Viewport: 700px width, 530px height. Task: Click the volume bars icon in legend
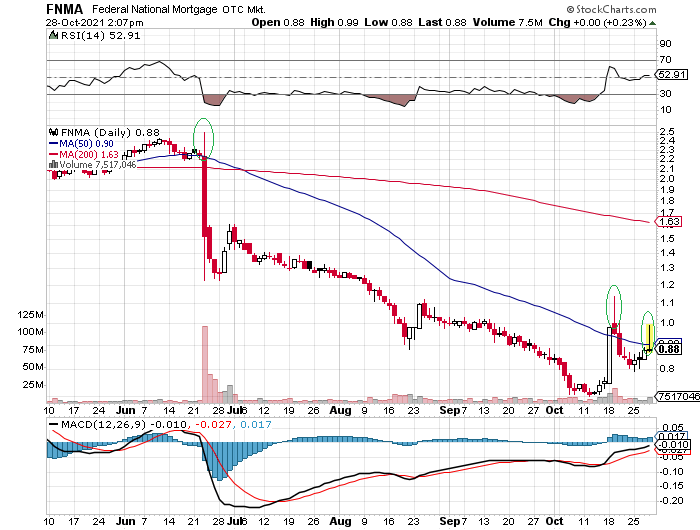tap(53, 165)
